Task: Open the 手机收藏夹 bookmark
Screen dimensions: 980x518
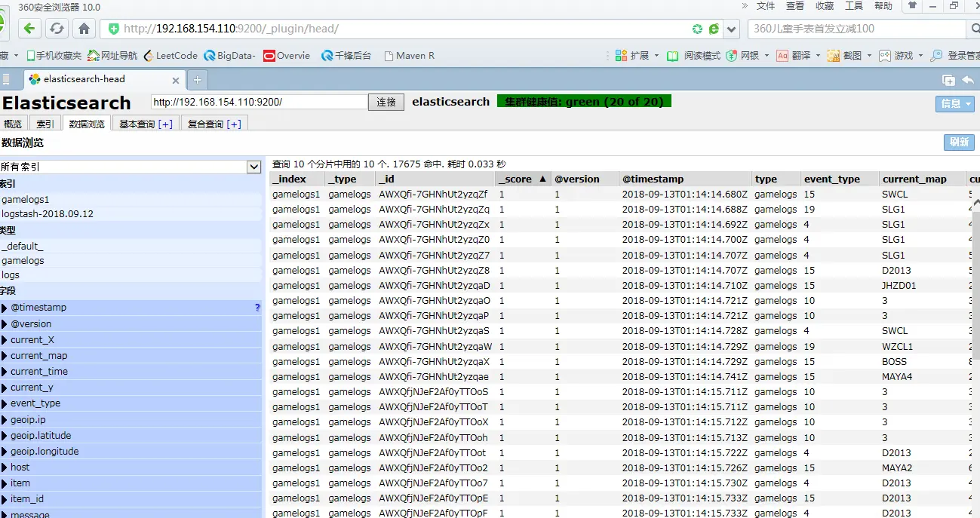Action: tap(54, 56)
